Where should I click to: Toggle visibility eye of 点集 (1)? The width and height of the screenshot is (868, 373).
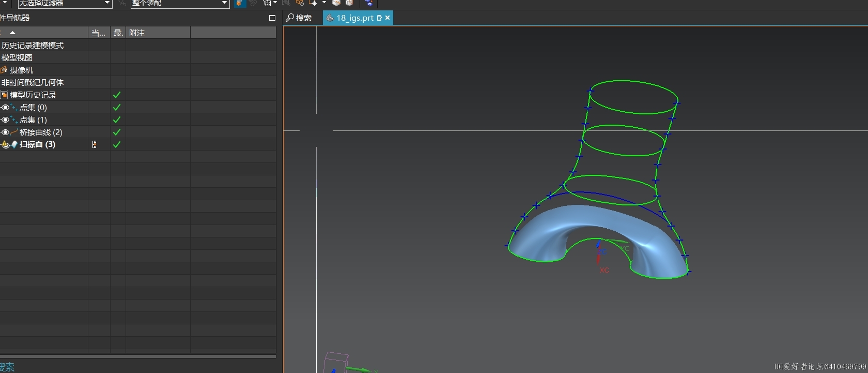(x=5, y=120)
